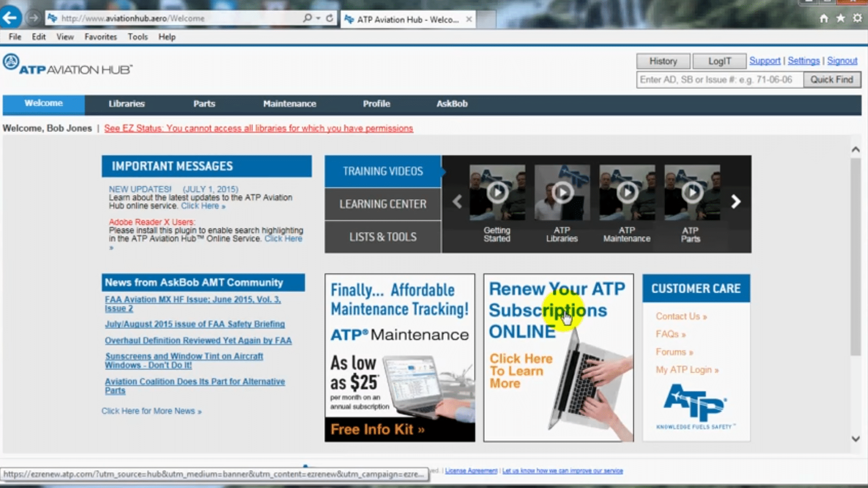Click the address bar search magnifier icon
The width and height of the screenshot is (868, 488).
[x=307, y=18]
